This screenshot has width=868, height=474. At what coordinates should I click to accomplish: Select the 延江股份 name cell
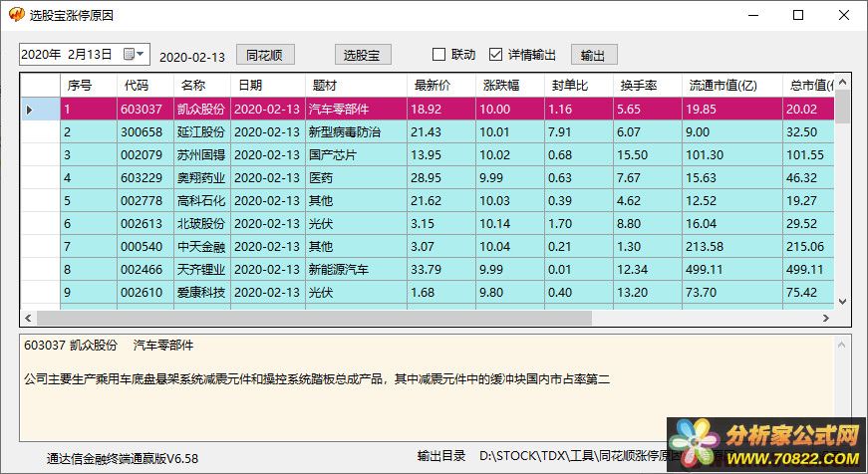point(201,132)
